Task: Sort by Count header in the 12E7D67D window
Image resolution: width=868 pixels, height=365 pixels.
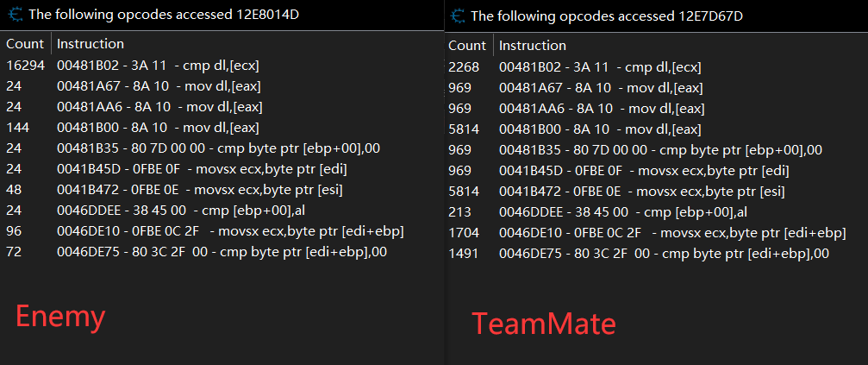Action: 467,45
